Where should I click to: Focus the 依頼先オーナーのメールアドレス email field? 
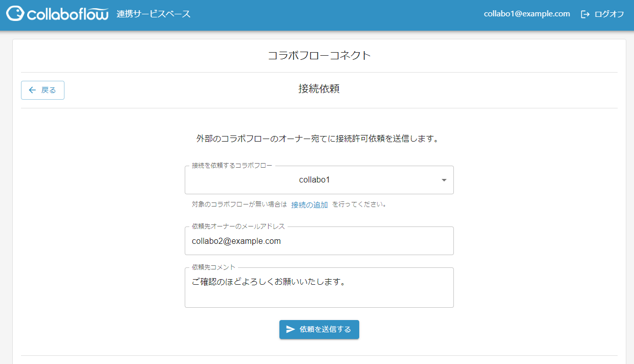[x=319, y=241]
